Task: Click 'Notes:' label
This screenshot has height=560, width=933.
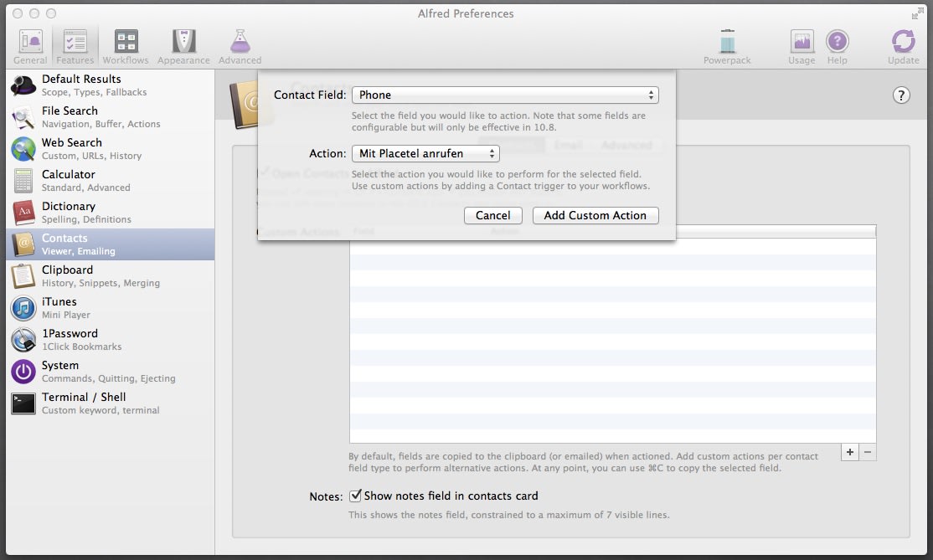Action: pos(326,496)
